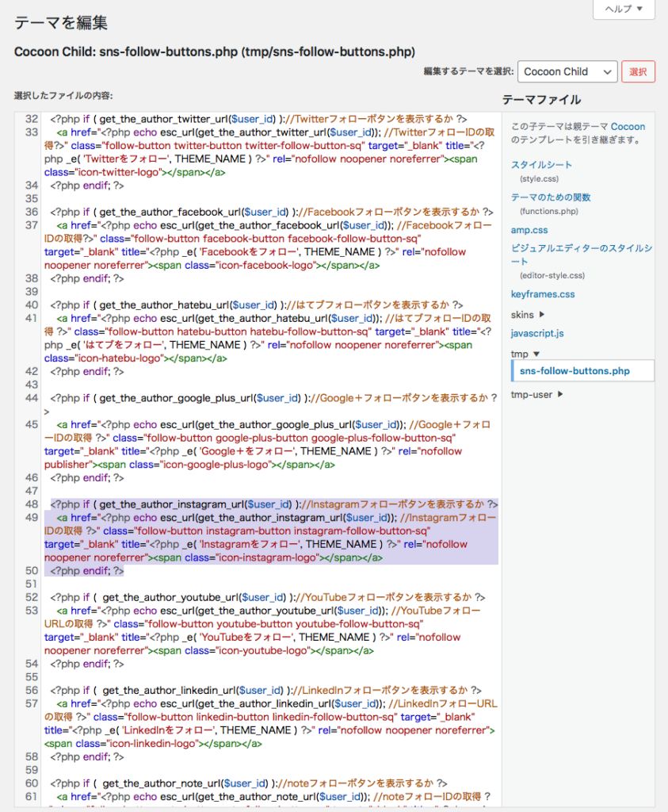This screenshot has width=668, height=812.
Task: Click the (functions.php) filename label
Action: pos(549,211)
